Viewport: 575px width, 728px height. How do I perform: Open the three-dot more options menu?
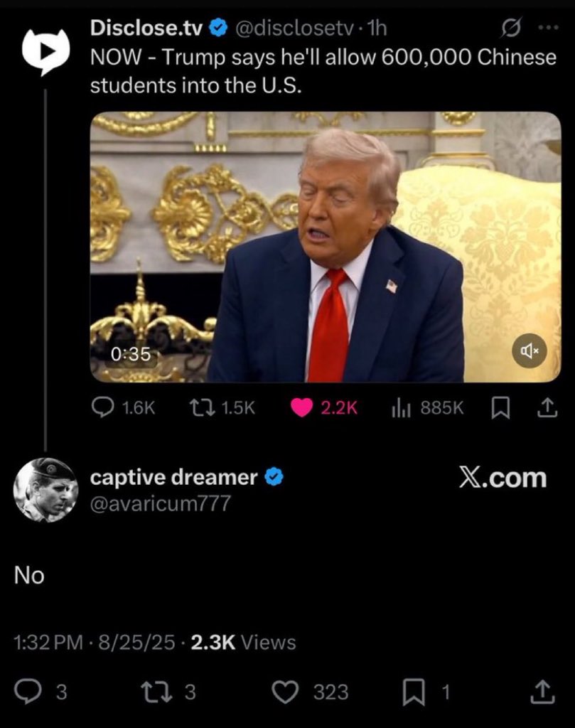[x=548, y=28]
